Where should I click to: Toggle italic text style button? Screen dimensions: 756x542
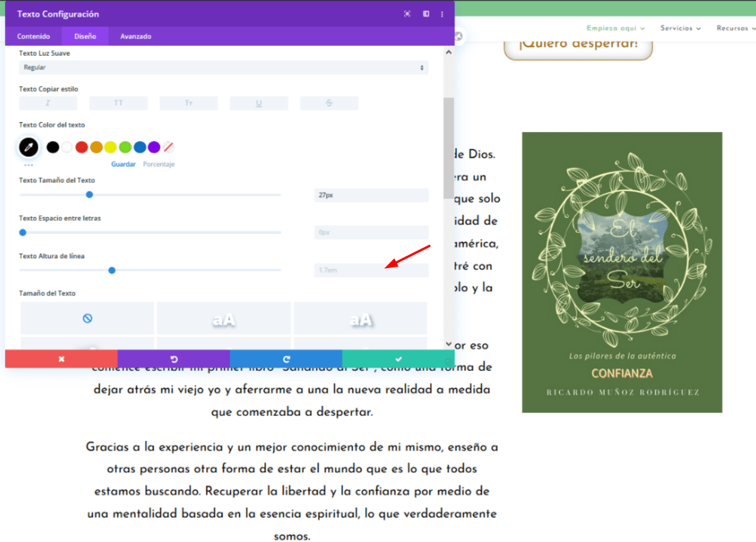click(x=48, y=103)
